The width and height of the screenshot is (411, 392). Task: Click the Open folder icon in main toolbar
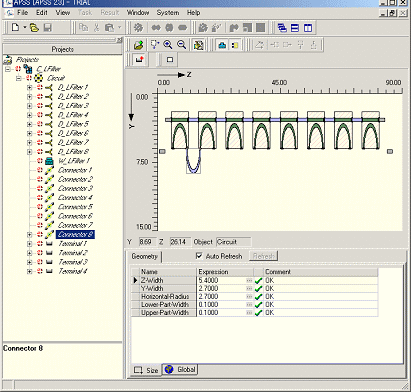click(x=34, y=27)
